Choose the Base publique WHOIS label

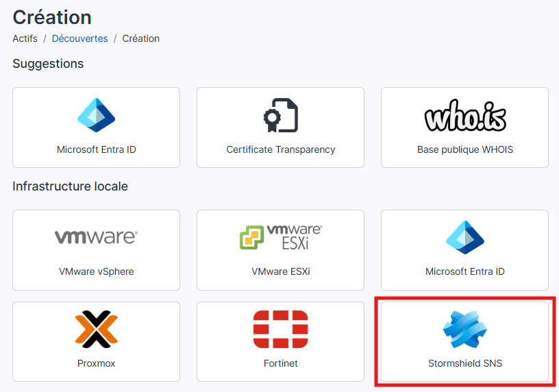(x=465, y=149)
